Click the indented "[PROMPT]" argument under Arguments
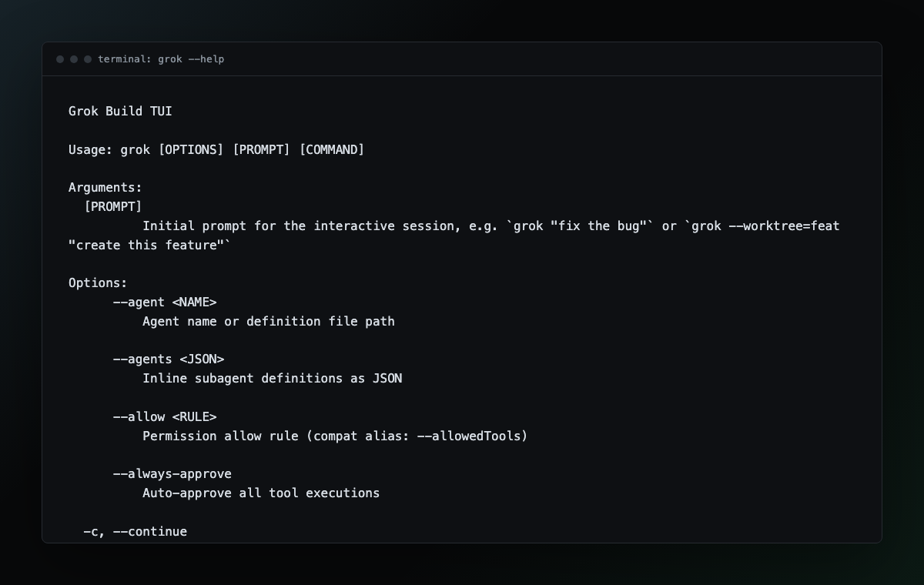 click(113, 206)
